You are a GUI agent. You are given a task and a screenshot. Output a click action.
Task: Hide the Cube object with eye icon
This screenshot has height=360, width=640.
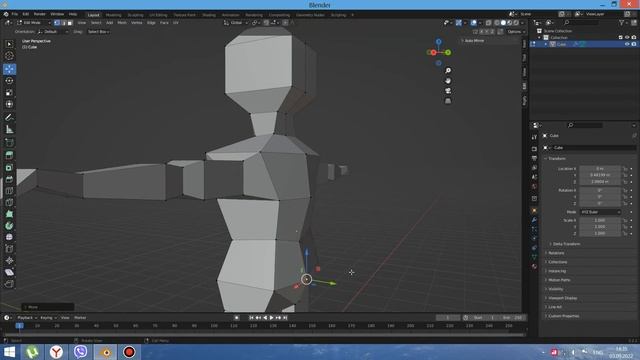tap(627, 44)
